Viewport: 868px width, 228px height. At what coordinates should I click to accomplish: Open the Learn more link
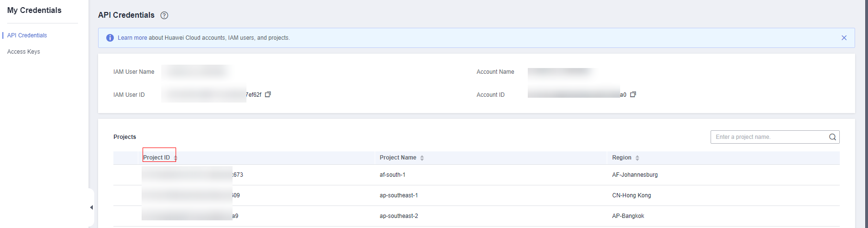[x=132, y=38]
